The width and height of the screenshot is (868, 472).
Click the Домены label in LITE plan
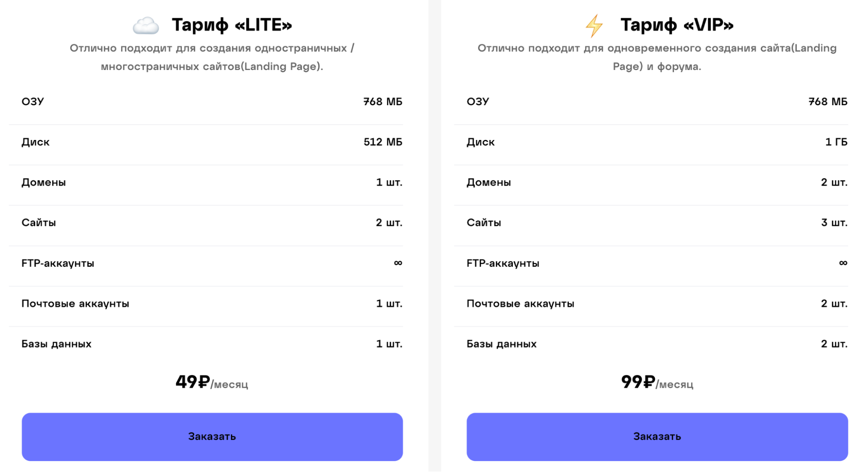[44, 183]
